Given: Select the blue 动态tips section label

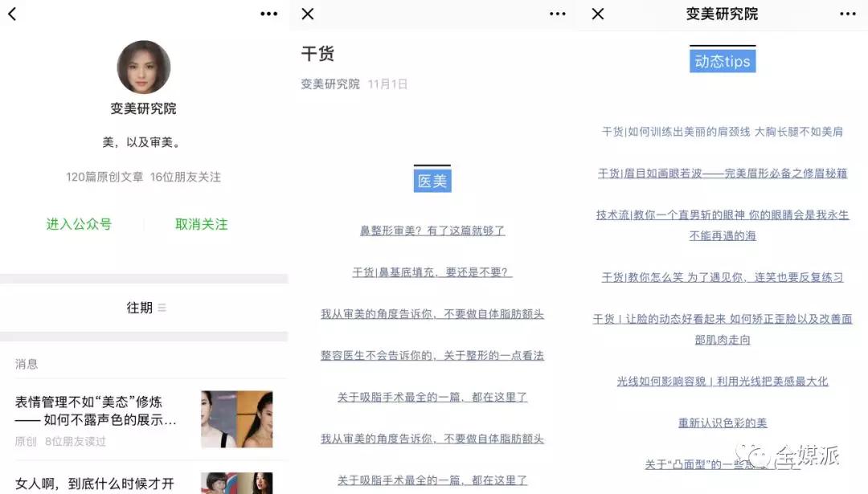Looking at the screenshot, I should click(723, 61).
